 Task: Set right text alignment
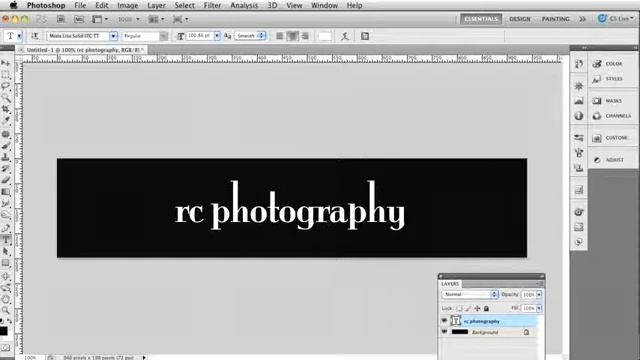[x=305, y=36]
